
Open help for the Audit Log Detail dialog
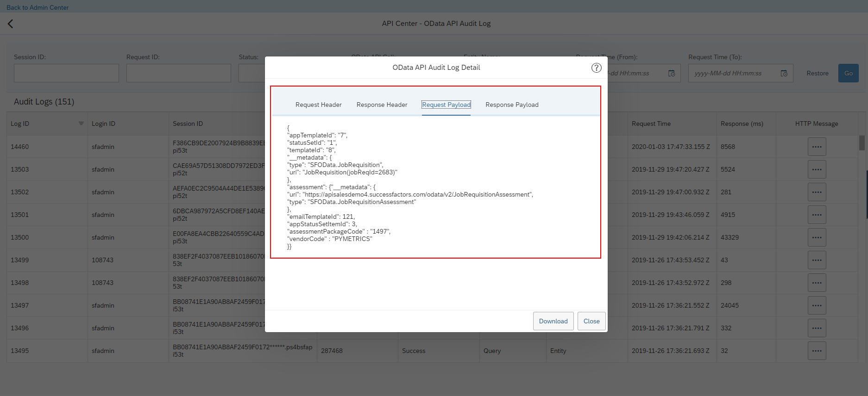click(596, 68)
